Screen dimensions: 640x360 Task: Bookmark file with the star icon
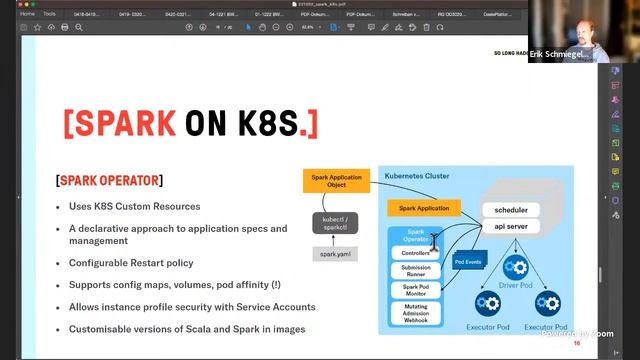pyautogui.click(x=38, y=27)
